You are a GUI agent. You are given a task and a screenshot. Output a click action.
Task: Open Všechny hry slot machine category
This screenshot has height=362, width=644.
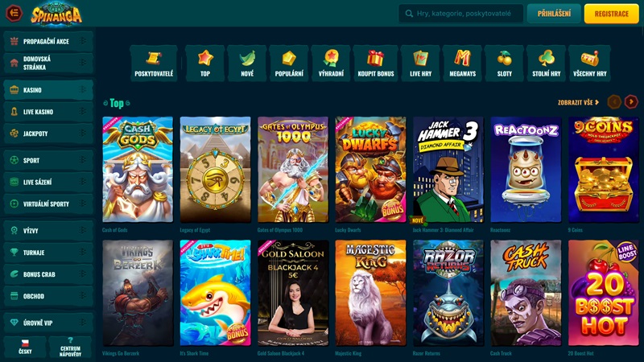[x=590, y=58]
